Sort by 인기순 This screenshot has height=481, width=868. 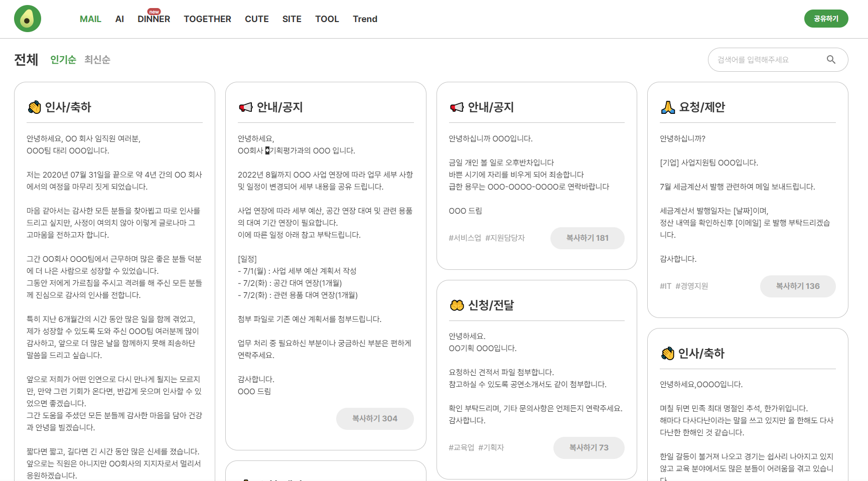63,60
